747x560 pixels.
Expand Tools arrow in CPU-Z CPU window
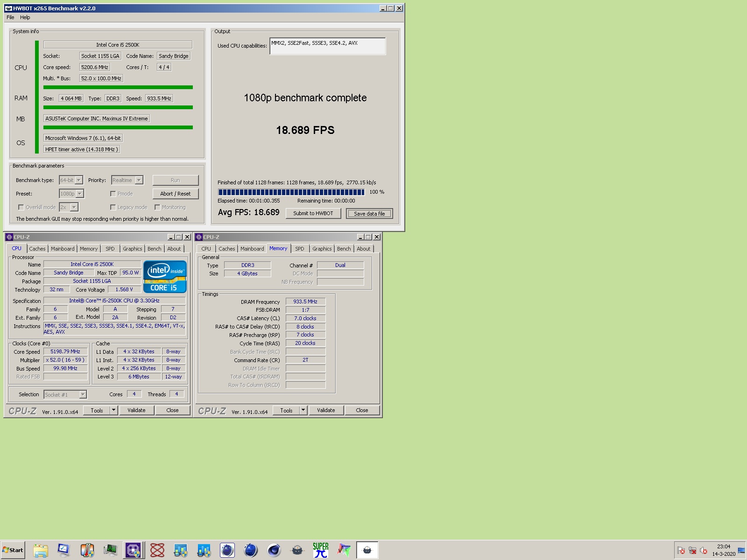[113, 410]
